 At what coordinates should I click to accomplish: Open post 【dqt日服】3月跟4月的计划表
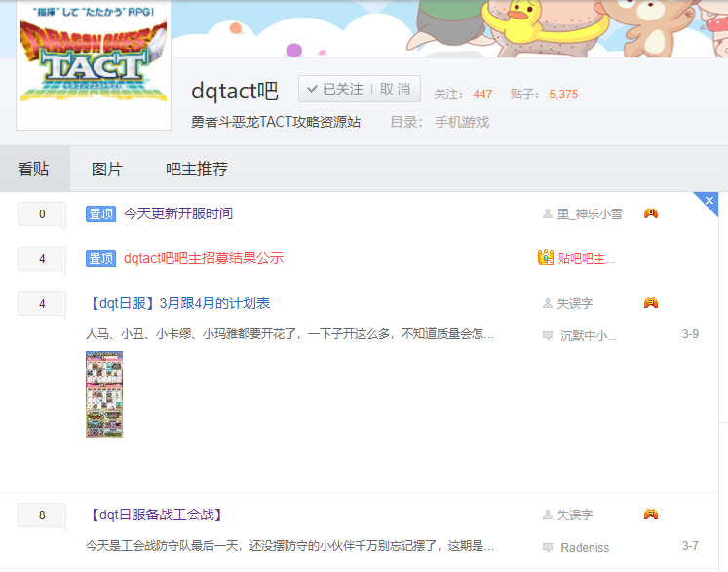coord(178,303)
